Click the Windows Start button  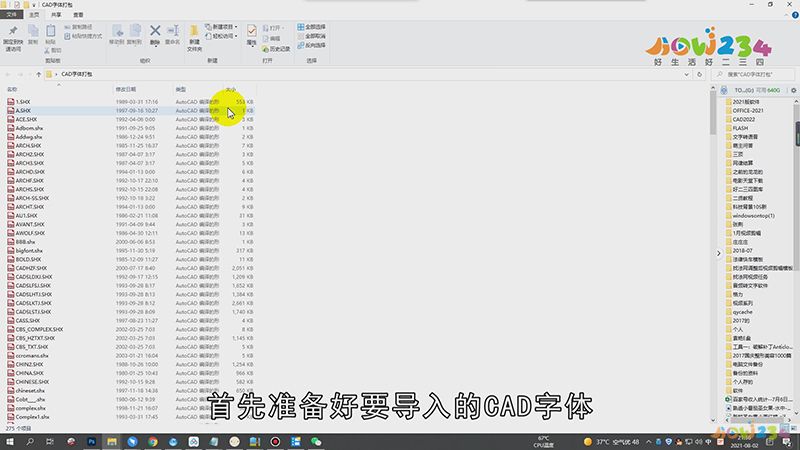[x=10, y=442]
